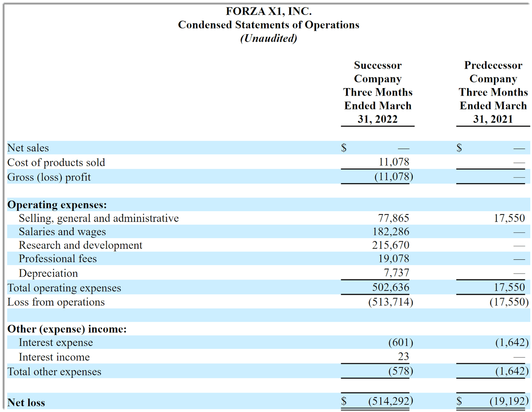Image resolution: width=532 pixels, height=412 pixels.
Task: Select the 182,286 salaries value
Action: point(391,232)
